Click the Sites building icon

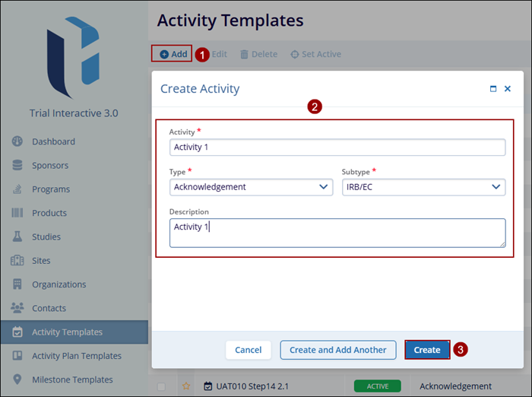click(x=17, y=260)
